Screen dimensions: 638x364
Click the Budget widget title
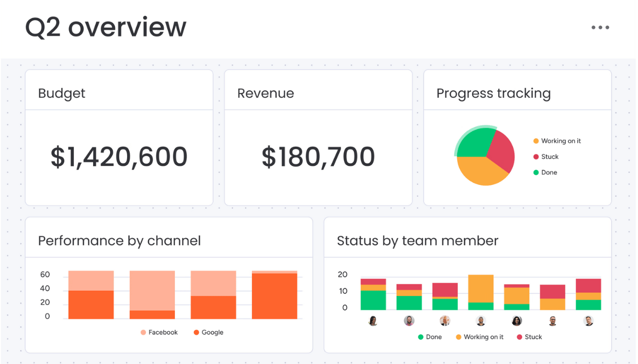pos(62,94)
